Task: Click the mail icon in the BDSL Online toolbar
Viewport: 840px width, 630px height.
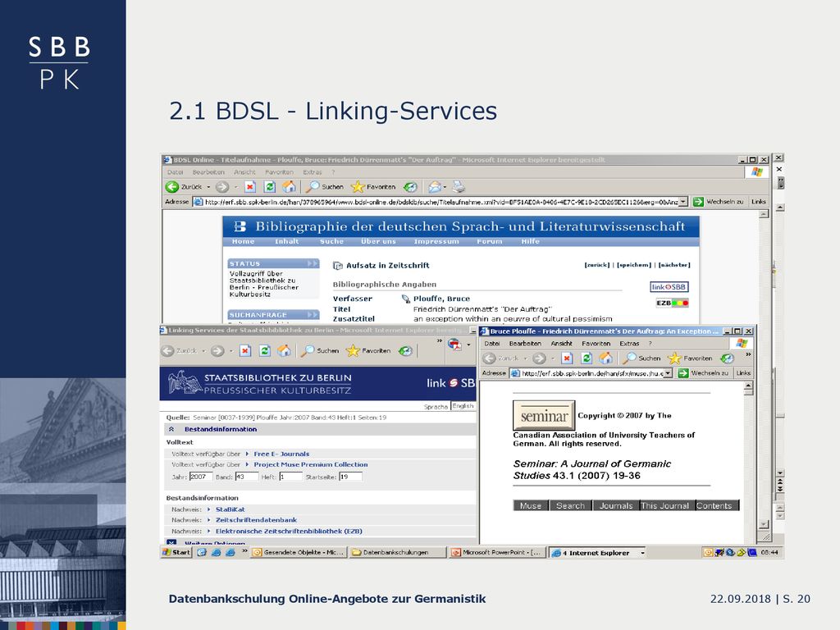Action: click(435, 186)
